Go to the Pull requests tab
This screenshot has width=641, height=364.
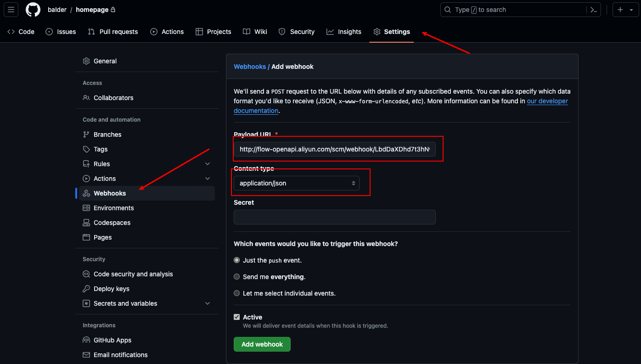[x=113, y=32]
